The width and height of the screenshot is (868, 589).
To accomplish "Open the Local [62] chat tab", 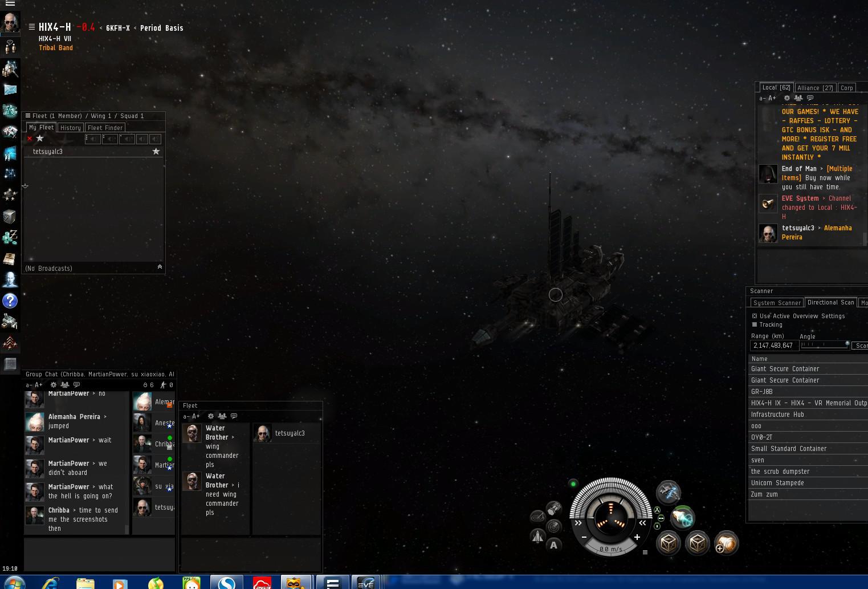I will click(776, 87).
